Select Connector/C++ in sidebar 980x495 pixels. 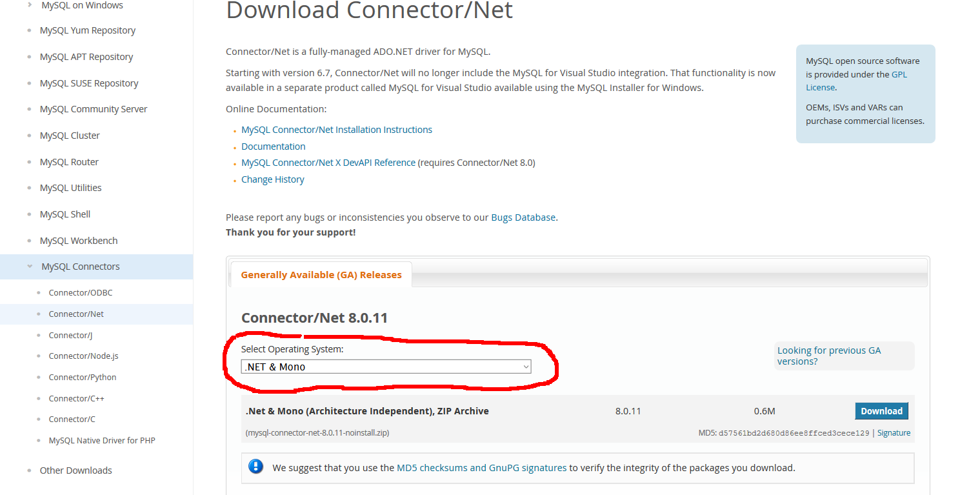coord(77,399)
